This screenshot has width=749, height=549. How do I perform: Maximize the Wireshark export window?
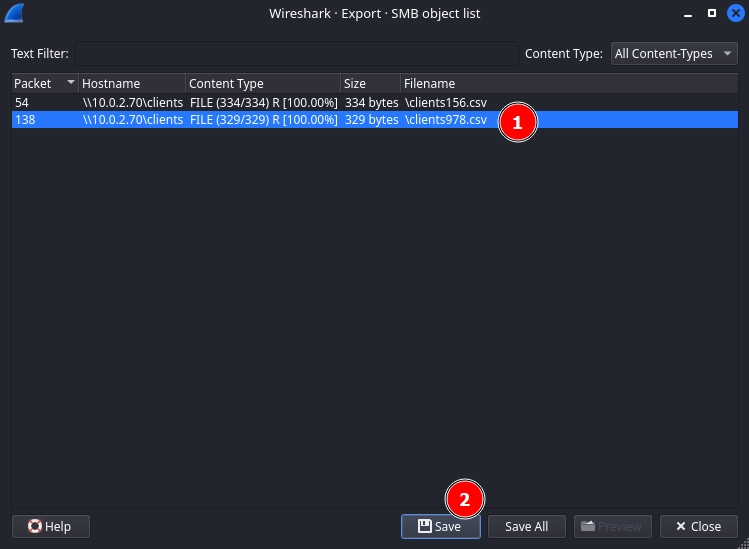click(711, 14)
